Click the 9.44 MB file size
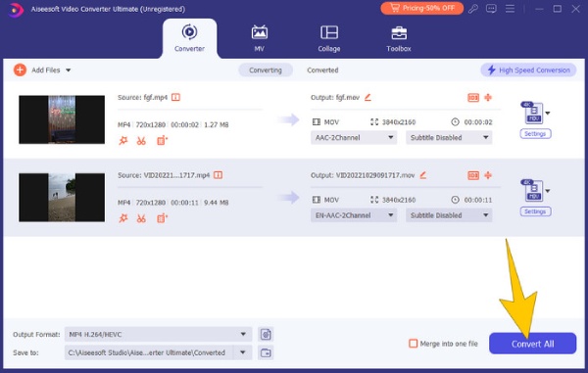Image resolution: width=588 pixels, height=373 pixels. [217, 203]
